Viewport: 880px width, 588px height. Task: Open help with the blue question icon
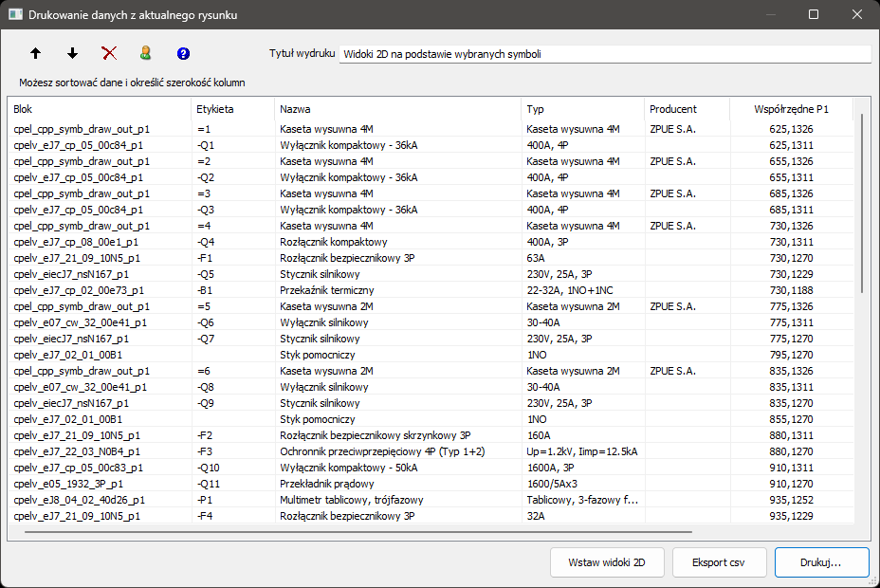pos(183,54)
